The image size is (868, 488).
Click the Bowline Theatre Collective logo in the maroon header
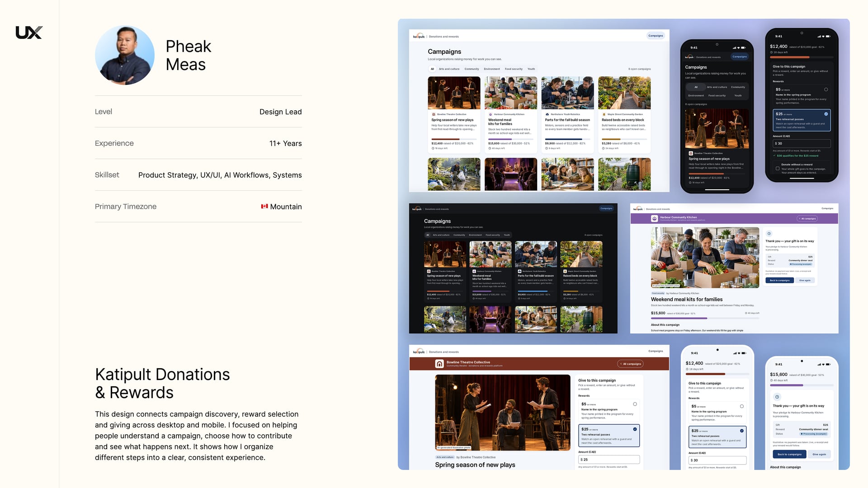(439, 364)
